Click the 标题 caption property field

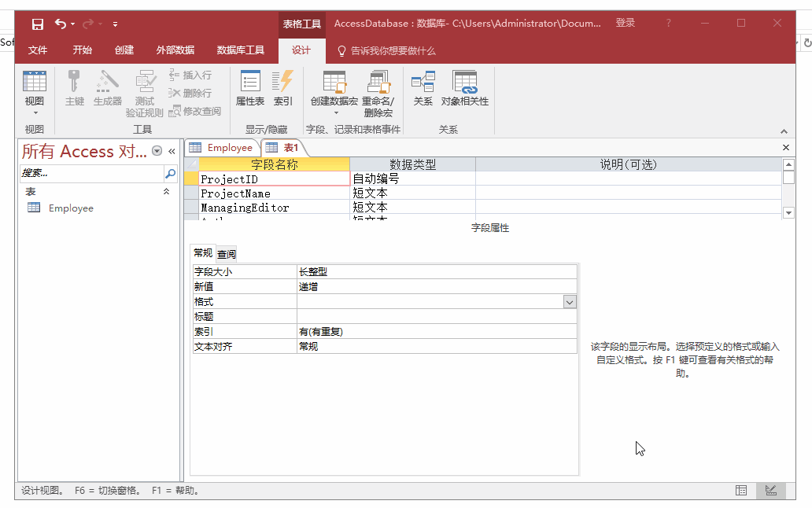[x=436, y=317]
